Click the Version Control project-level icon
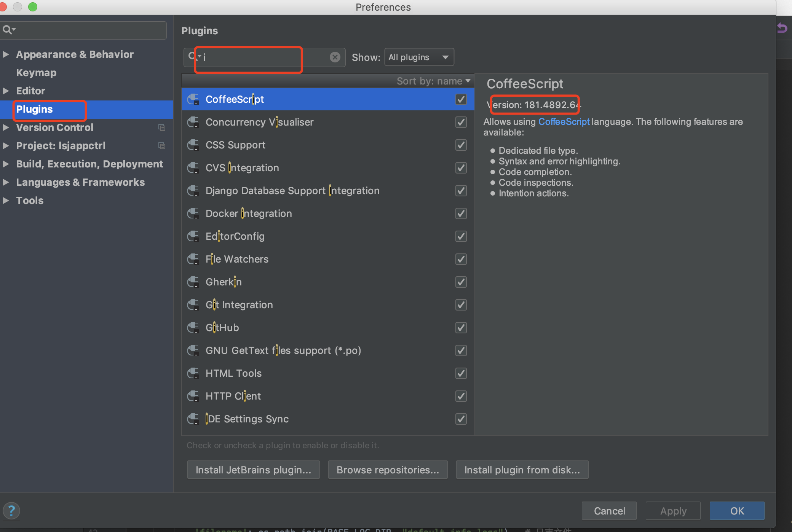Viewport: 792px width, 532px height. [x=162, y=127]
